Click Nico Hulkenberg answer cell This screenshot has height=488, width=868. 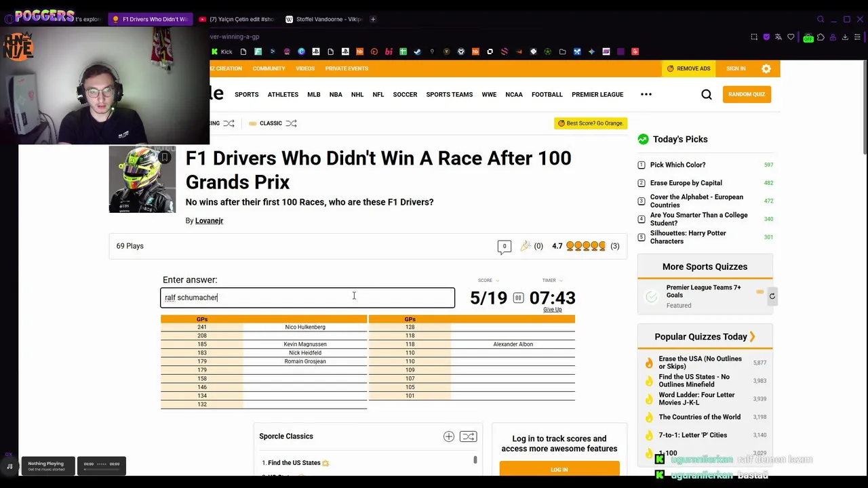coord(305,327)
